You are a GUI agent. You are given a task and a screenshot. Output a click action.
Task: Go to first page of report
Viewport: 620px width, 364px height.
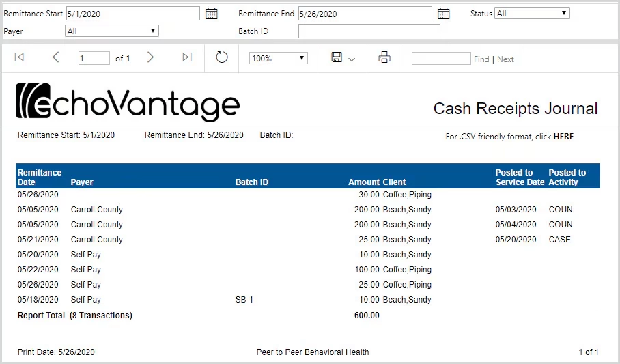pyautogui.click(x=19, y=57)
